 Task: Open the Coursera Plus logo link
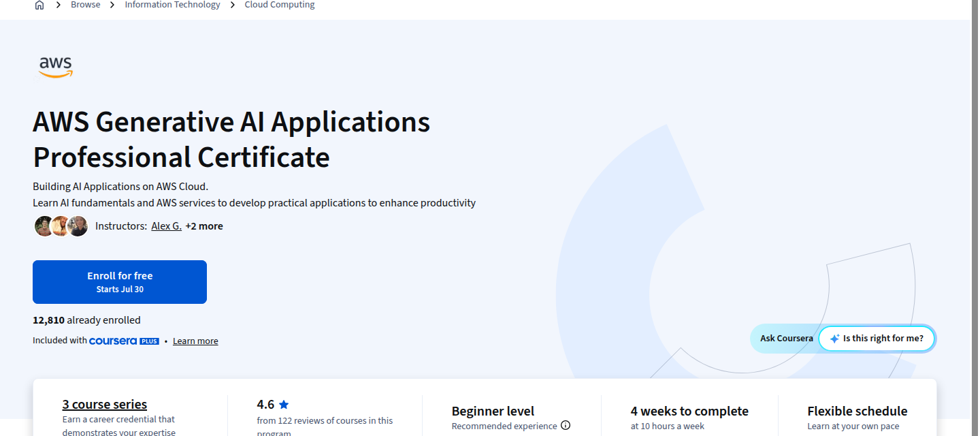124,341
